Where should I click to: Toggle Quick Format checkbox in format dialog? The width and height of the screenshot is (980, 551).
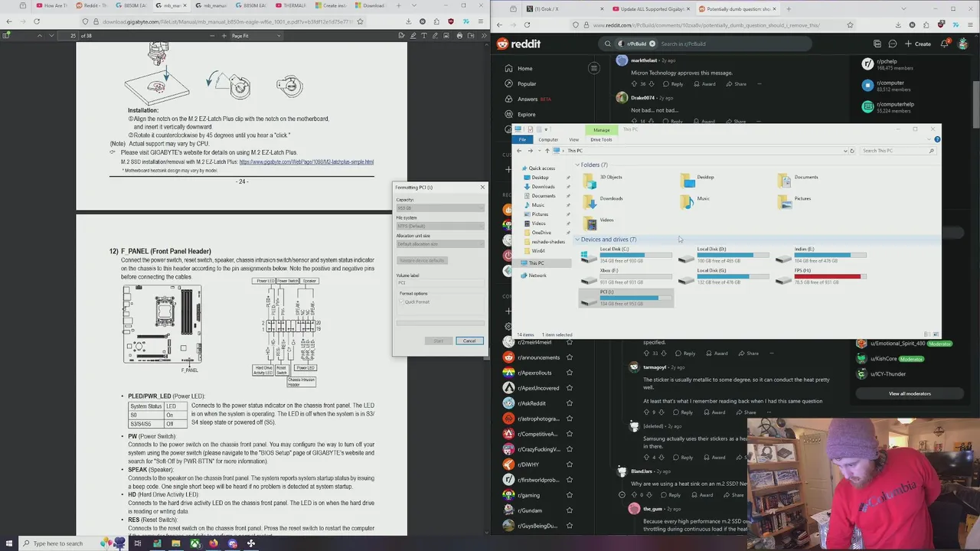coord(401,302)
